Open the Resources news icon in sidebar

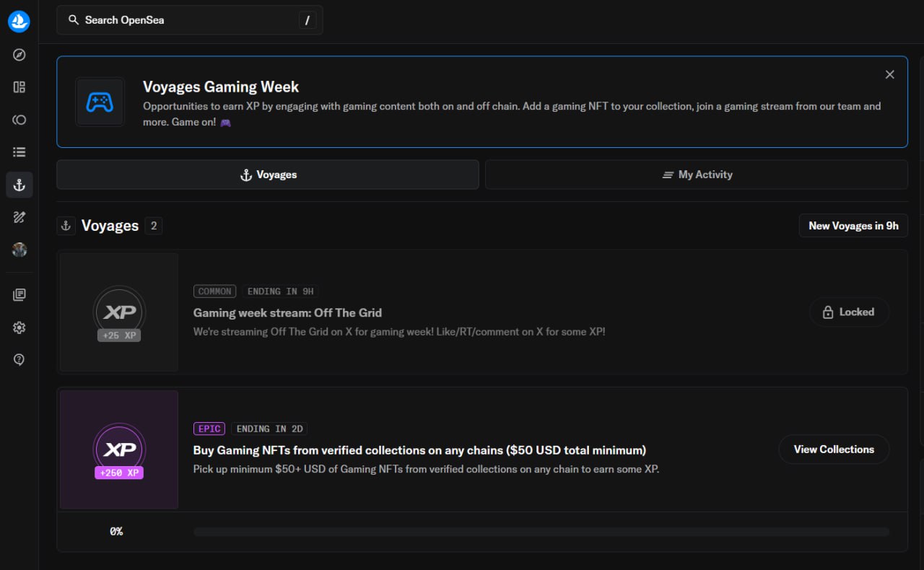pyautogui.click(x=19, y=295)
